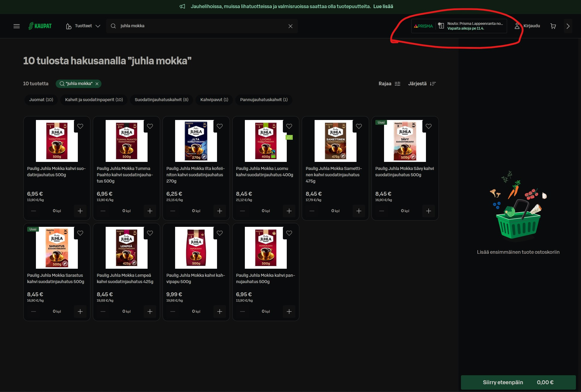This screenshot has width=581, height=392.
Task: Filter by Kahvit ja suodatinpaperit (10)
Action: pos(94,100)
